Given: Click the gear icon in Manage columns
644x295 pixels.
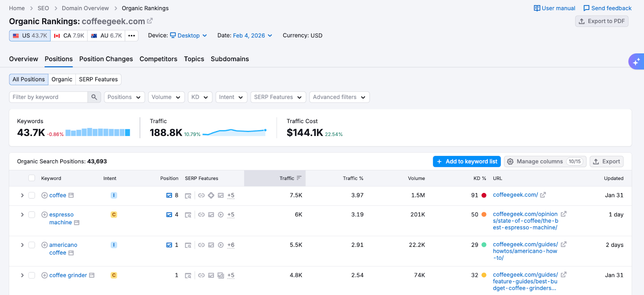Looking at the screenshot, I should pyautogui.click(x=510, y=162).
